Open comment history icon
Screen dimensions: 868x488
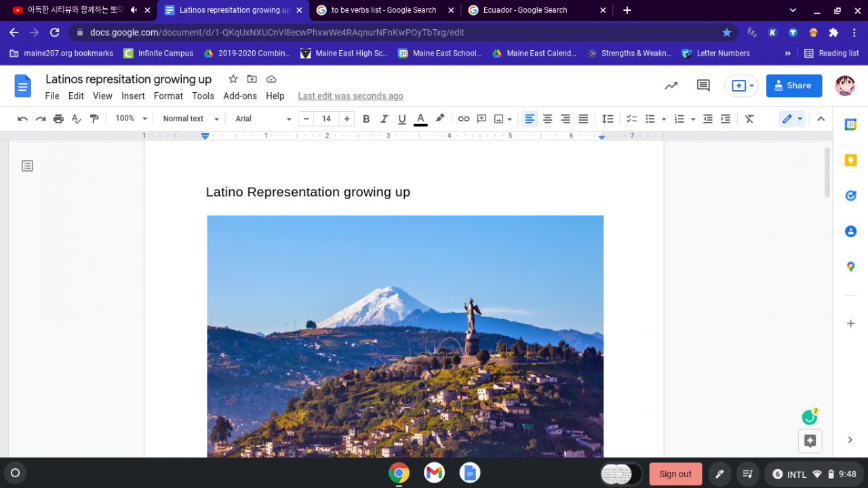coord(703,85)
